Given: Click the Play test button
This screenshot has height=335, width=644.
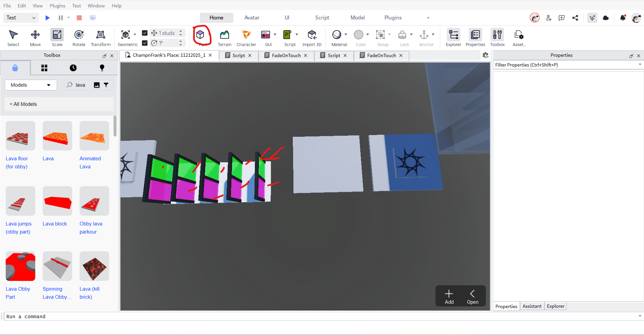Looking at the screenshot, I should tap(47, 17).
